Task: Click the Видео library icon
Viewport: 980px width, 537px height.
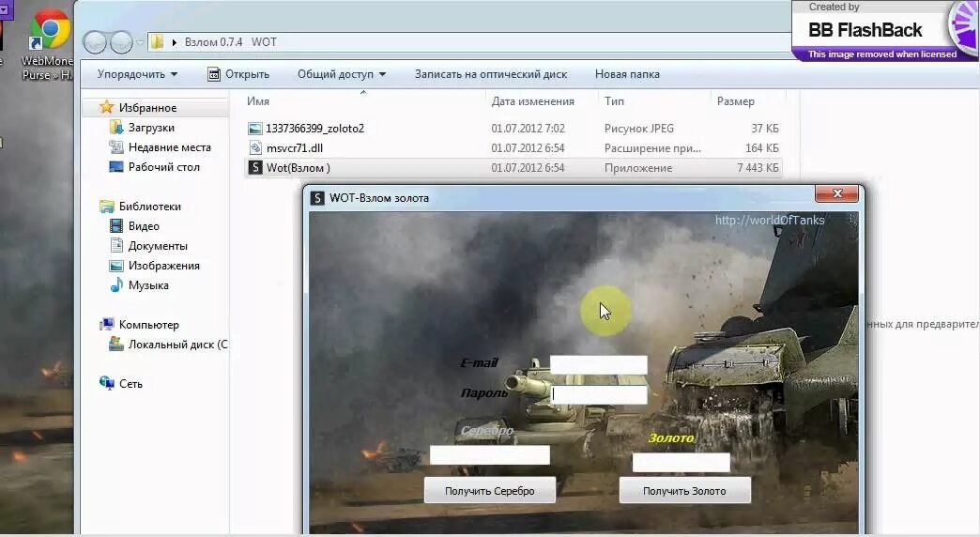Action: pos(116,225)
